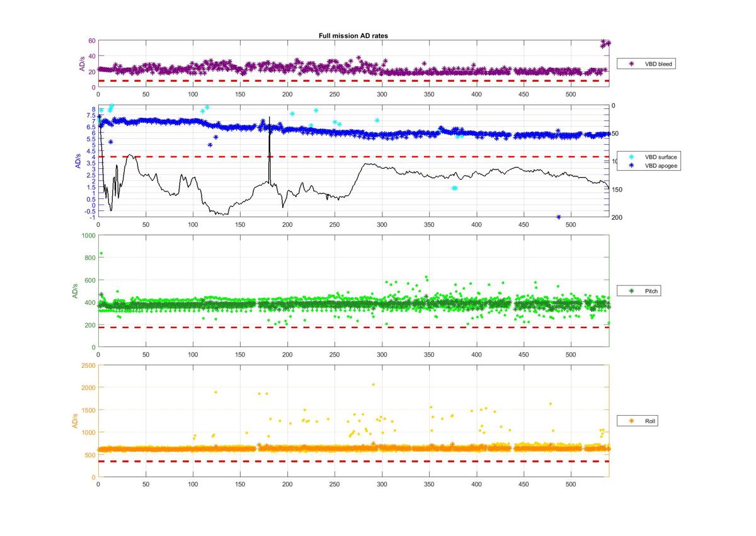
Task: Click the green Pitch outlier point above 800
Action: point(101,254)
